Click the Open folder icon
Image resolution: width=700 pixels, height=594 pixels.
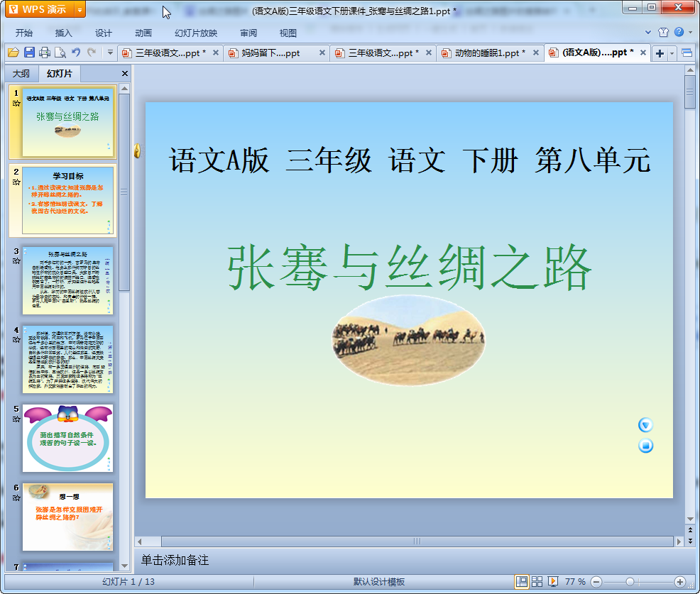click(x=13, y=53)
